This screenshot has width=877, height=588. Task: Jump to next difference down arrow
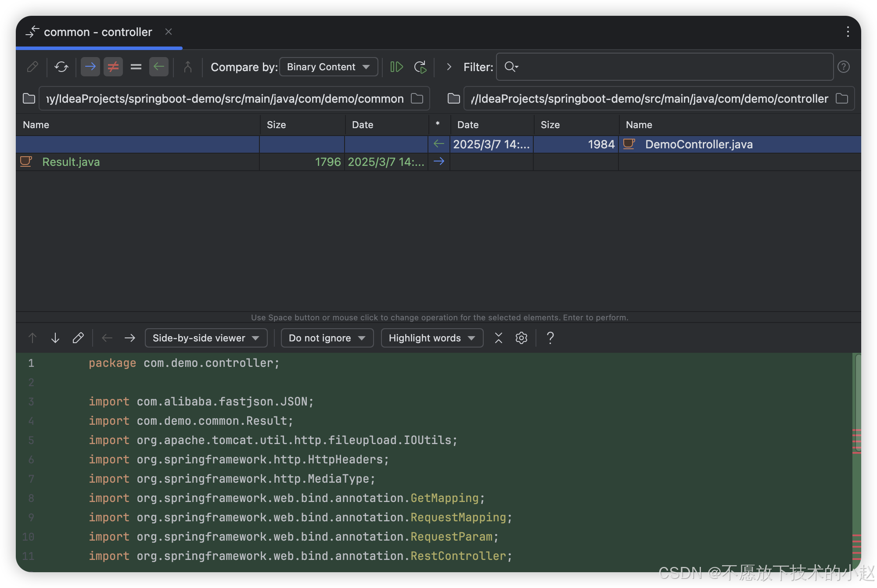[x=55, y=338]
